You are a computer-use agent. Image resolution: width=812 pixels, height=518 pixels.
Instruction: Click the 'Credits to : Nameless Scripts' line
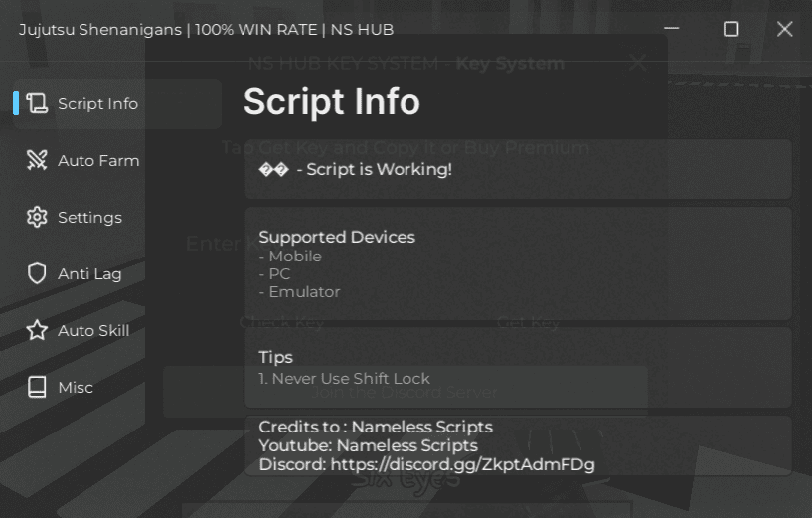[376, 427]
